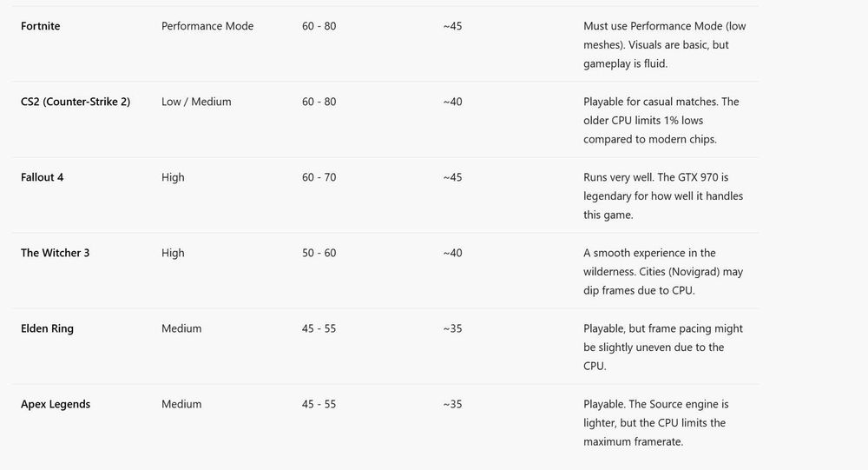Click the ~40 value in CS2 row
Screen dimensions: 868x470
click(x=452, y=102)
